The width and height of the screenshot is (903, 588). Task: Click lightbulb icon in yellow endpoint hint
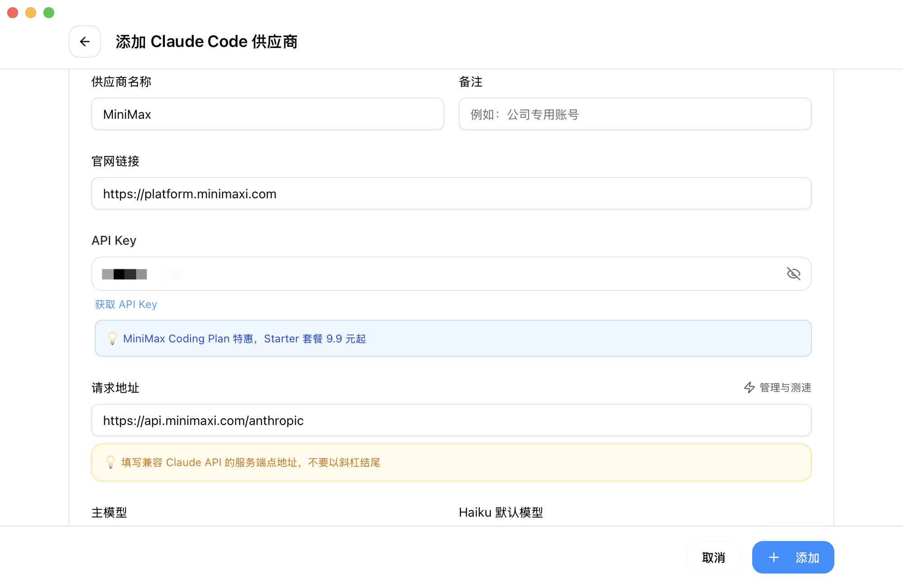point(111,462)
